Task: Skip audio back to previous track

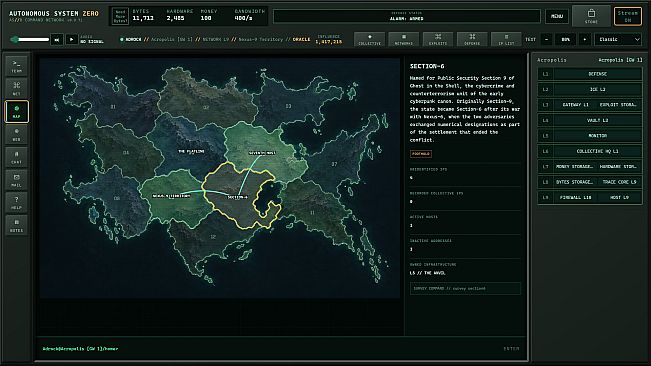Action: click(57, 40)
